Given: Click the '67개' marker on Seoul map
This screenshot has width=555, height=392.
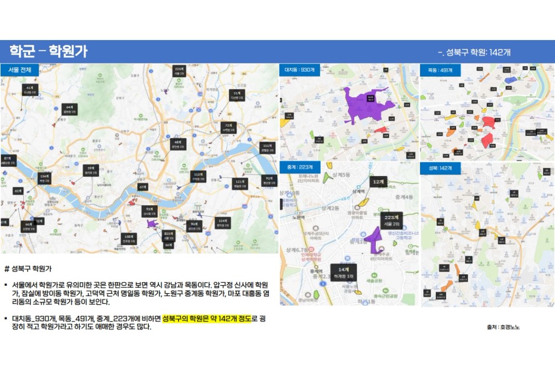Looking at the screenshot, I should tap(142, 187).
